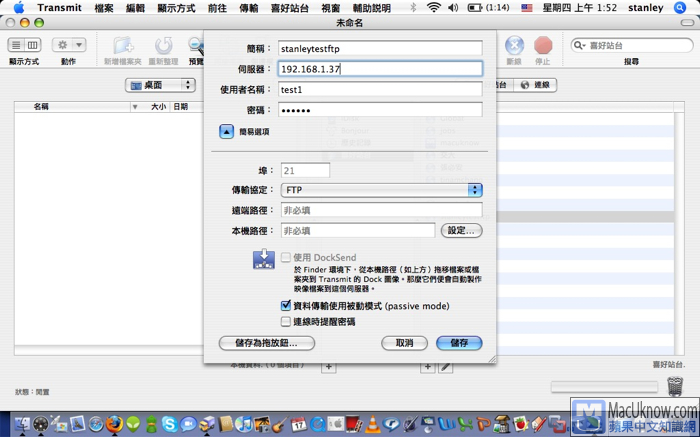Click the Bluetooth status icon
Image resolution: width=700 pixels, height=437 pixels.
click(x=413, y=8)
